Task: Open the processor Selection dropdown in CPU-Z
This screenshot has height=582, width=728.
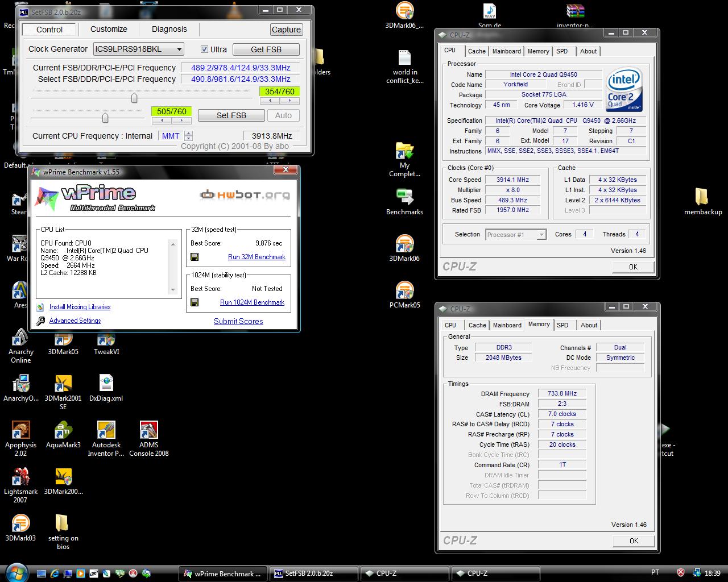Action: [x=541, y=235]
